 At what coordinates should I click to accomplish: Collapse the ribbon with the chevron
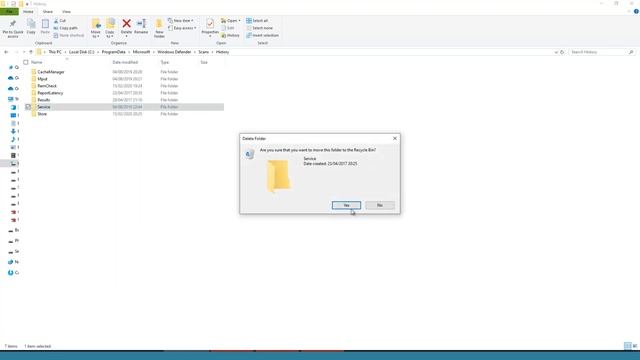tap(629, 11)
